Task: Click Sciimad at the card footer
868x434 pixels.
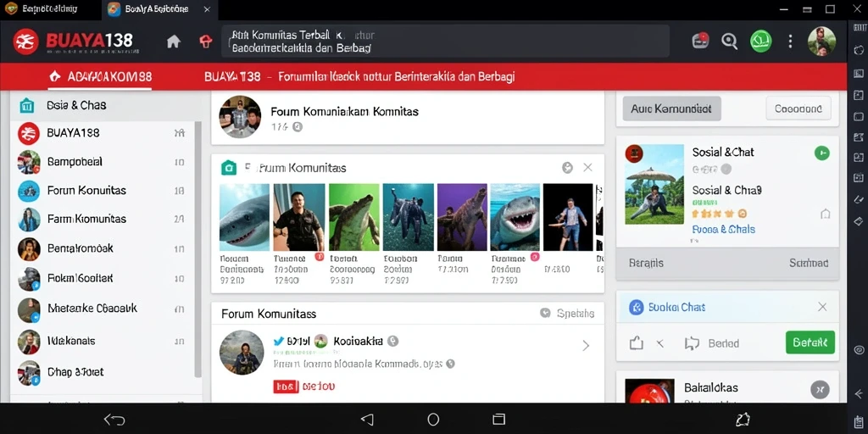Action: click(809, 263)
